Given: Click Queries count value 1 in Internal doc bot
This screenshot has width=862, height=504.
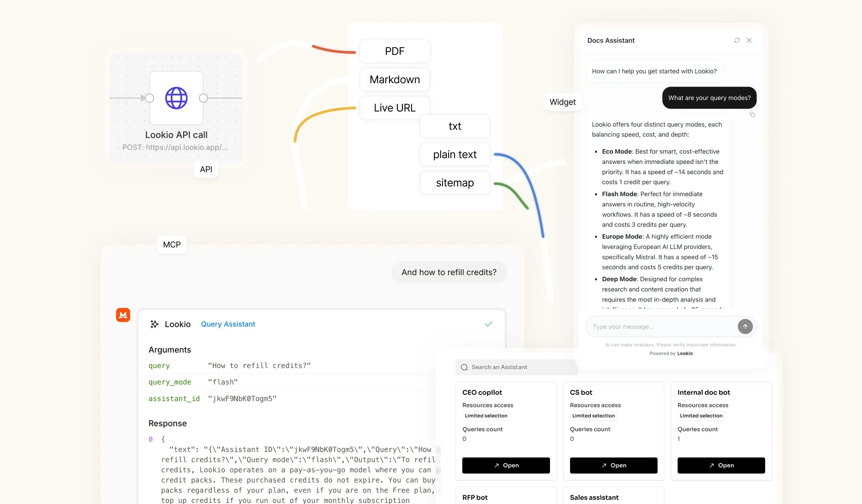Looking at the screenshot, I should tap(679, 439).
